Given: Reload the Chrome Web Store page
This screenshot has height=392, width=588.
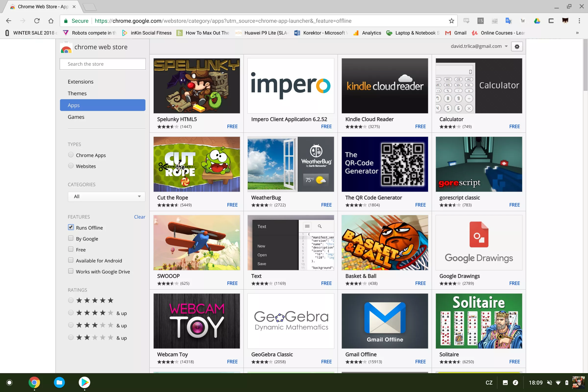Looking at the screenshot, I should 37,21.
